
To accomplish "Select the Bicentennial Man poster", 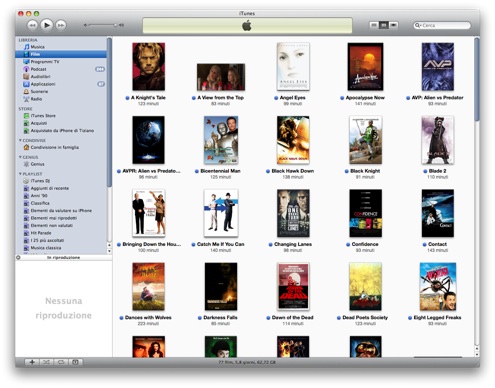I will click(221, 140).
